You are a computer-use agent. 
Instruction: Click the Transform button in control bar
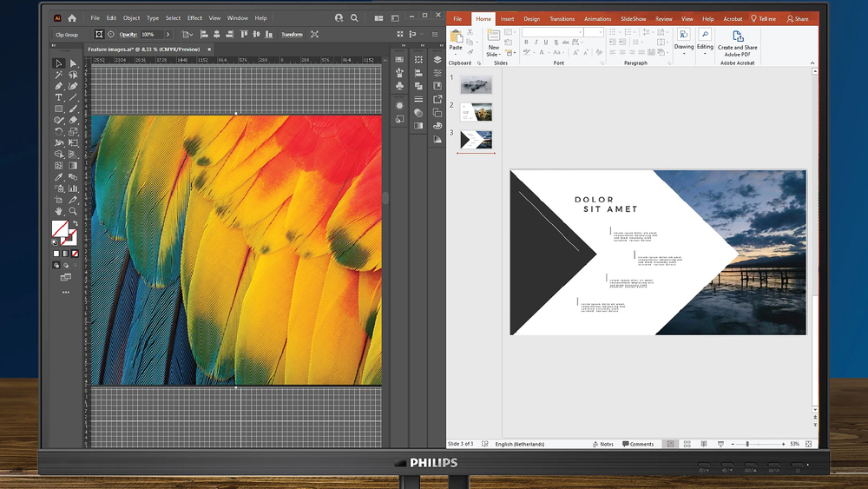(x=292, y=35)
